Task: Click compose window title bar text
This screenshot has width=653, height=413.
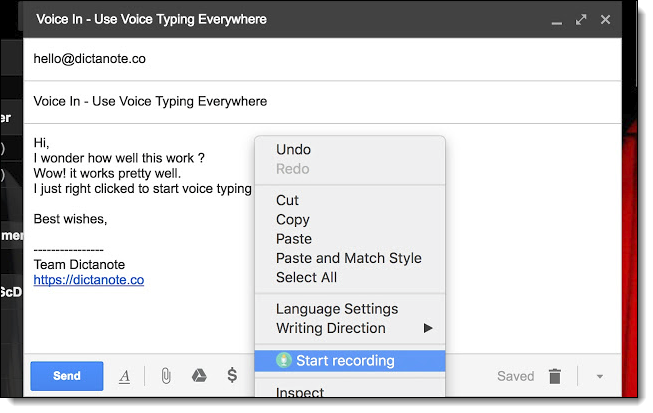Action: click(151, 20)
